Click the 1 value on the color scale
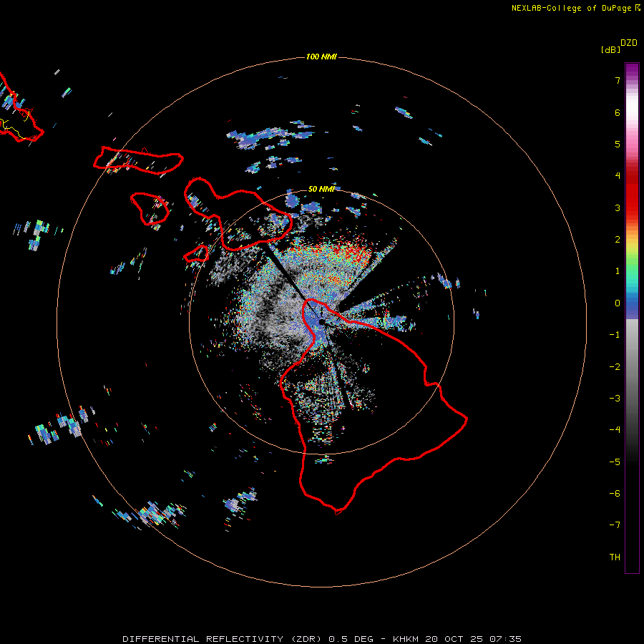This screenshot has width=644, height=644. 618,271
